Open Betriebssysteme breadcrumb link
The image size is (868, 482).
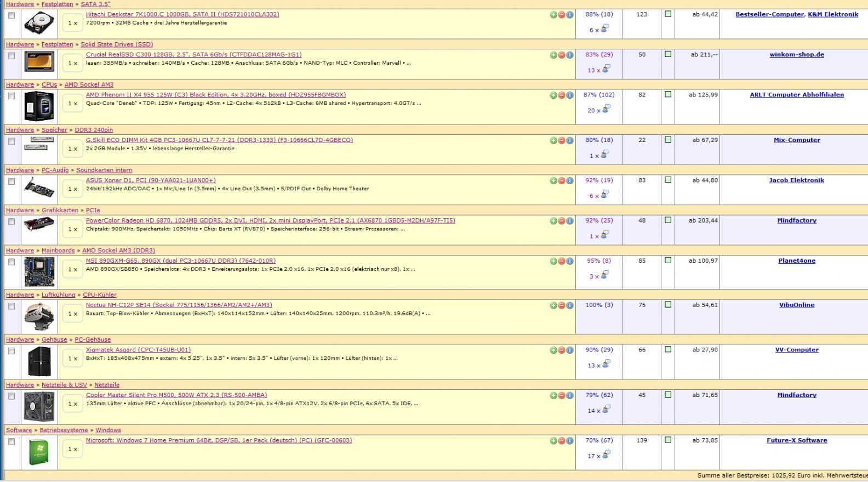pyautogui.click(x=64, y=430)
